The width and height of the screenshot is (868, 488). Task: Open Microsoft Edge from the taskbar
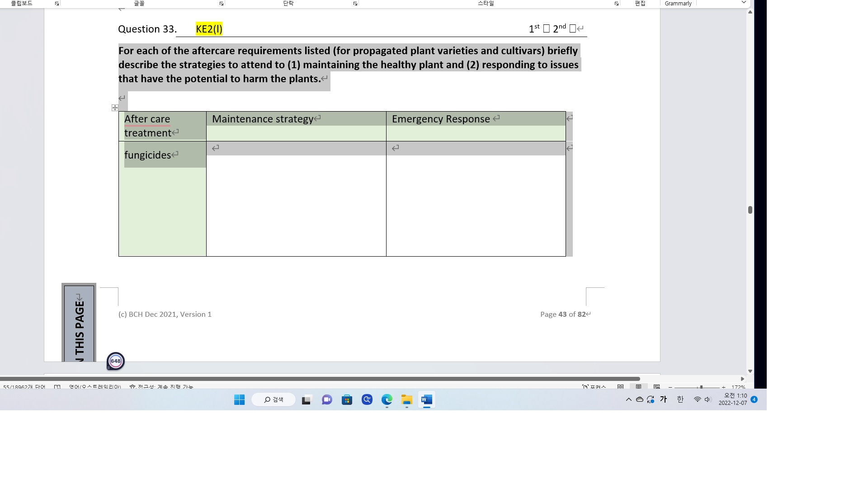tap(387, 399)
